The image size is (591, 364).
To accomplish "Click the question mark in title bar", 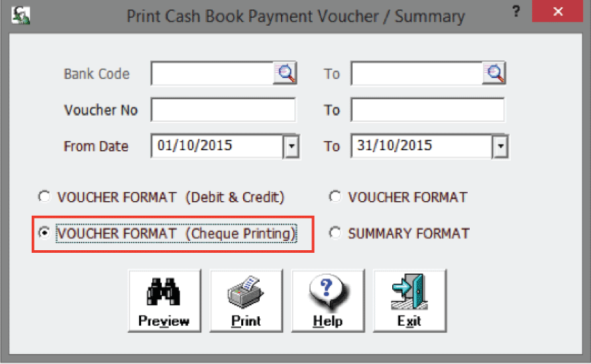I will tap(516, 11).
